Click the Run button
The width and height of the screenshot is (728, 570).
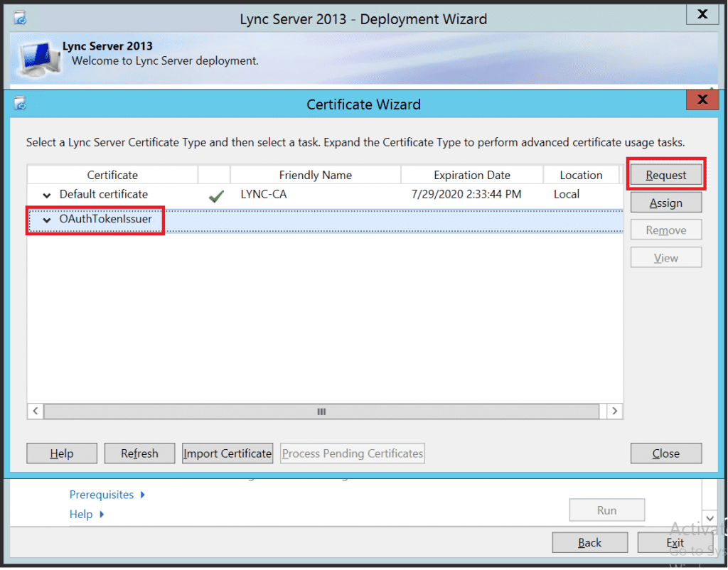tap(606, 510)
